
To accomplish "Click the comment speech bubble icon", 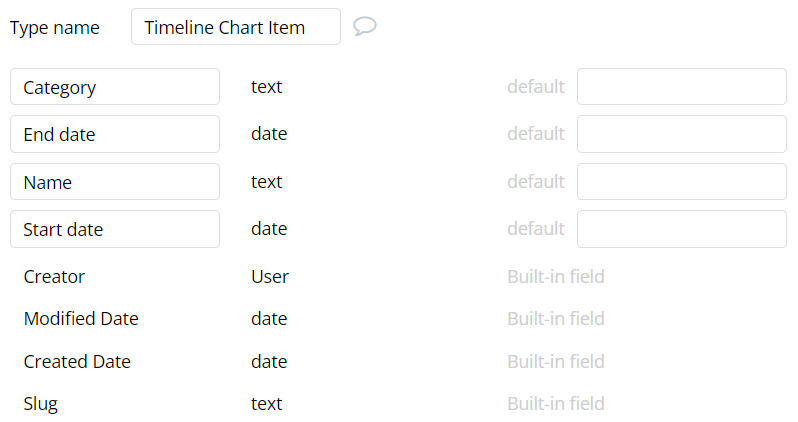I will coord(365,27).
